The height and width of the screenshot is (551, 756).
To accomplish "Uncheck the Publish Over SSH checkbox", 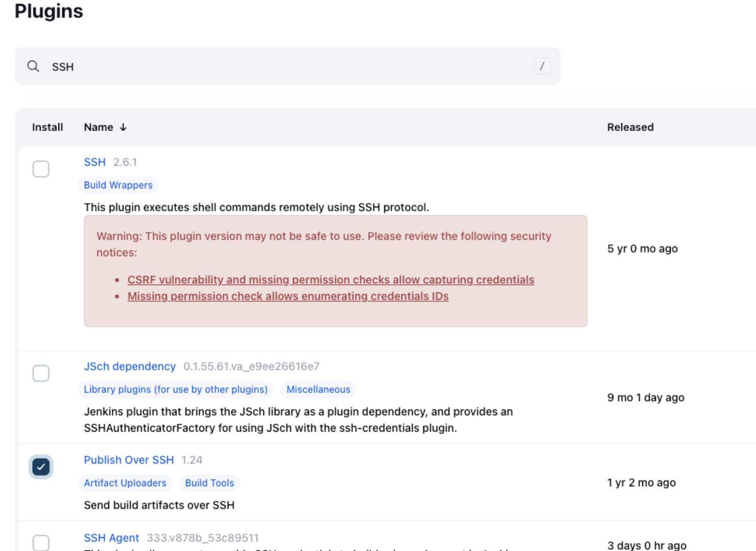I will pyautogui.click(x=41, y=467).
